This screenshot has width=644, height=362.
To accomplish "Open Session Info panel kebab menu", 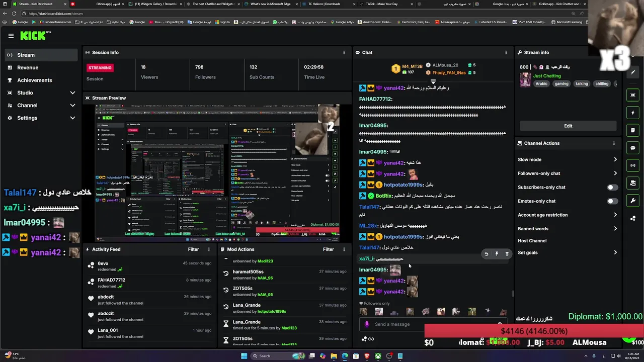I will click(344, 52).
